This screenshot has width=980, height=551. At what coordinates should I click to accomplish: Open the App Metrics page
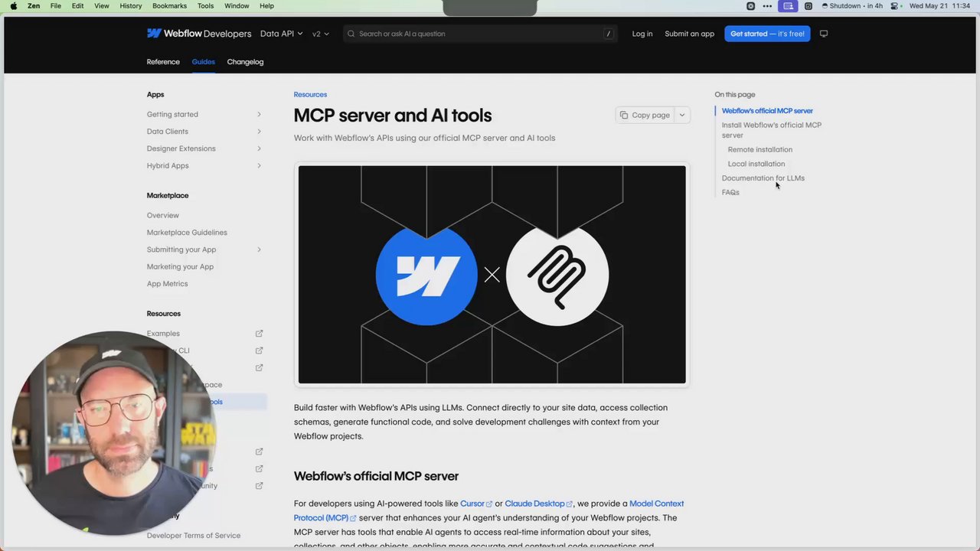(x=167, y=284)
